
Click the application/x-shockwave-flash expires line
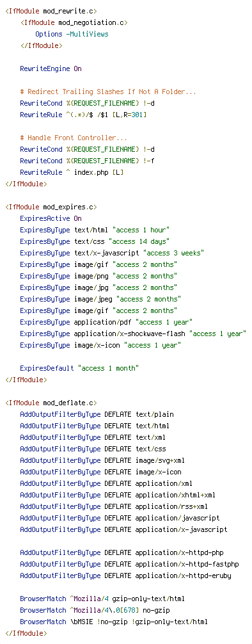pos(133,333)
